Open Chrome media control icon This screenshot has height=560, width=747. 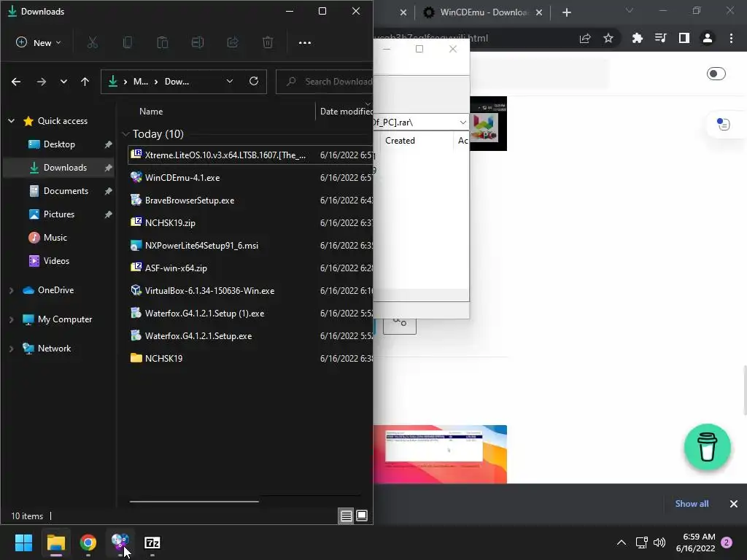point(661,38)
